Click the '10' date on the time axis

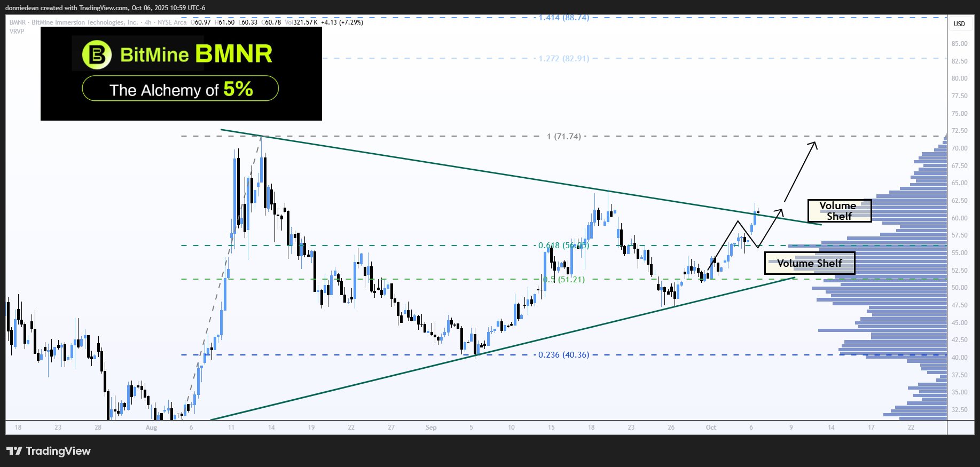click(x=512, y=428)
